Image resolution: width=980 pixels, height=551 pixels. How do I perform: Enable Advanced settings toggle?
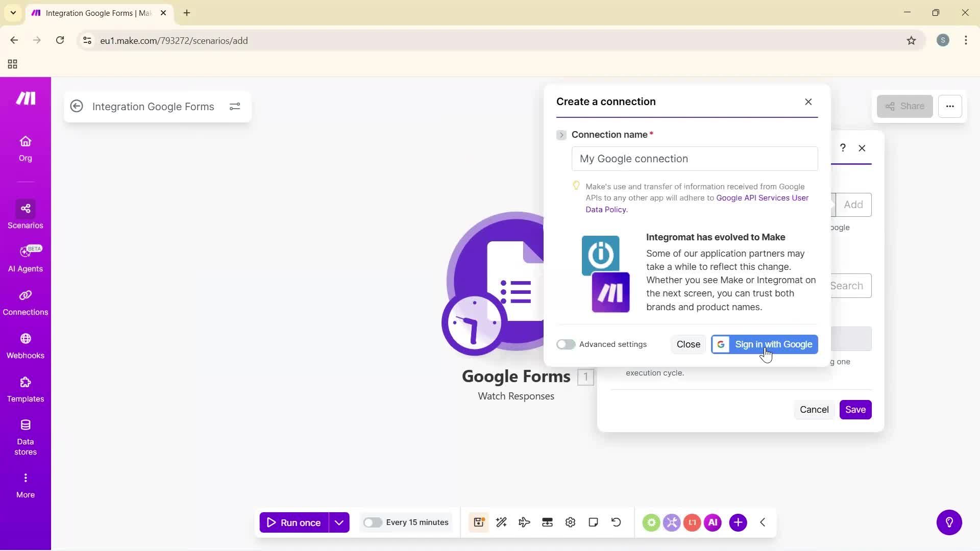(566, 344)
